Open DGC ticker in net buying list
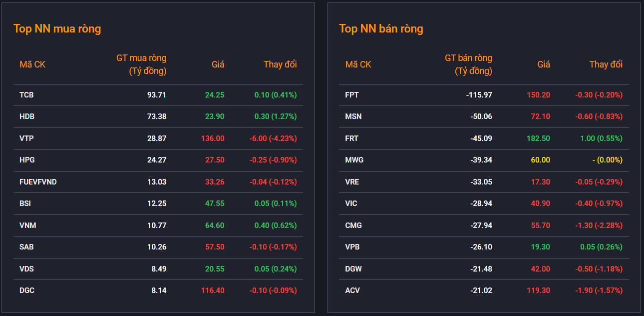This screenshot has height=316, width=644. pyautogui.click(x=27, y=290)
